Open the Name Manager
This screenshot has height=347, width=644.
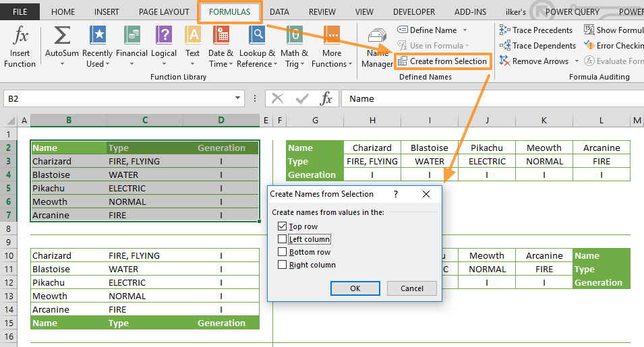377,48
